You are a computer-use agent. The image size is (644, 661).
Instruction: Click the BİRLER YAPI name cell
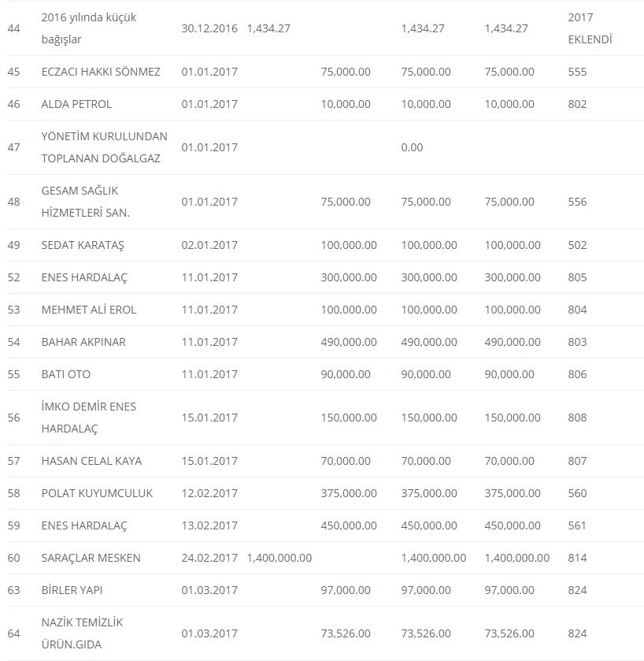(72, 590)
